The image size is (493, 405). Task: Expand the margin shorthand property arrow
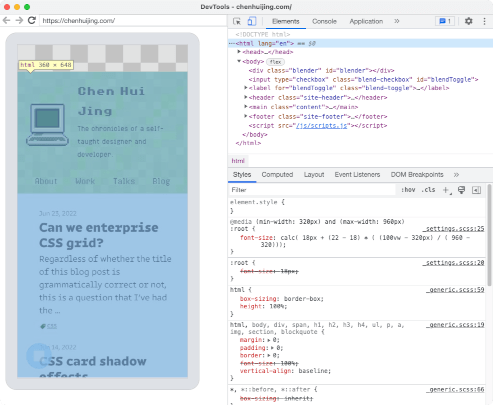(x=269, y=340)
